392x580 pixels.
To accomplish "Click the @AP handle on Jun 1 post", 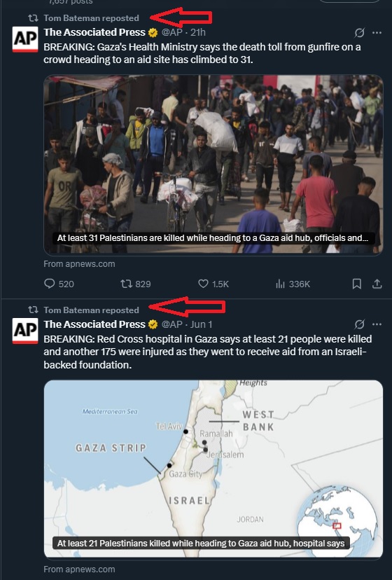I will pos(172,324).
